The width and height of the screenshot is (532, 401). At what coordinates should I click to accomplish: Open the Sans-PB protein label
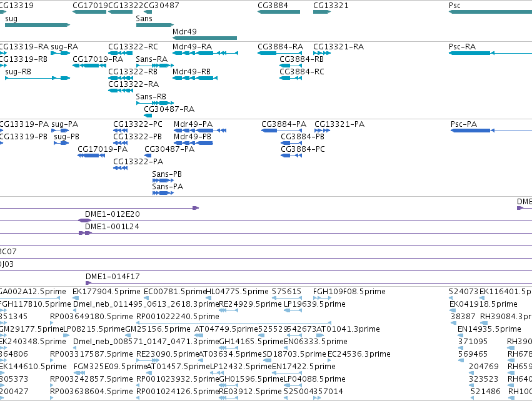pyautogui.click(x=167, y=174)
